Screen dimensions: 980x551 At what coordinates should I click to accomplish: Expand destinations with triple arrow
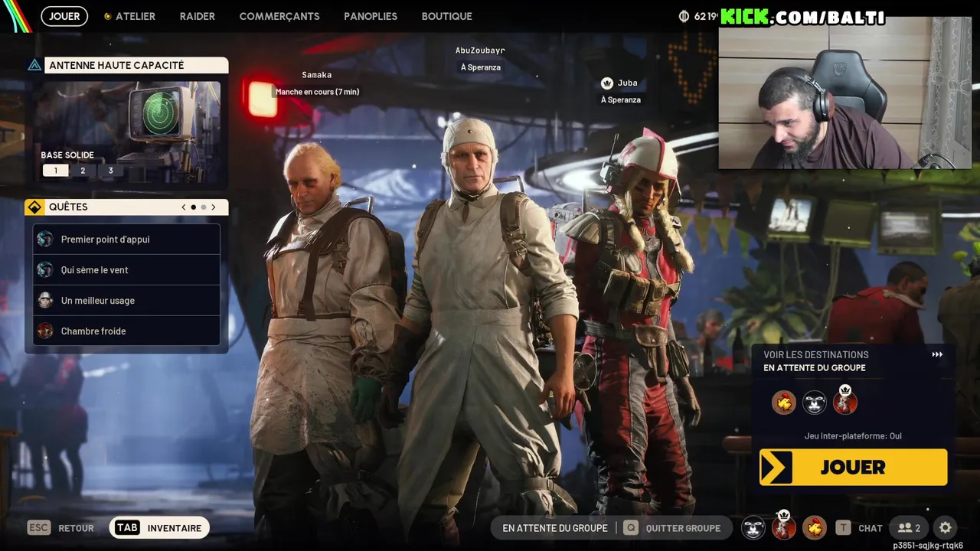pos(937,354)
